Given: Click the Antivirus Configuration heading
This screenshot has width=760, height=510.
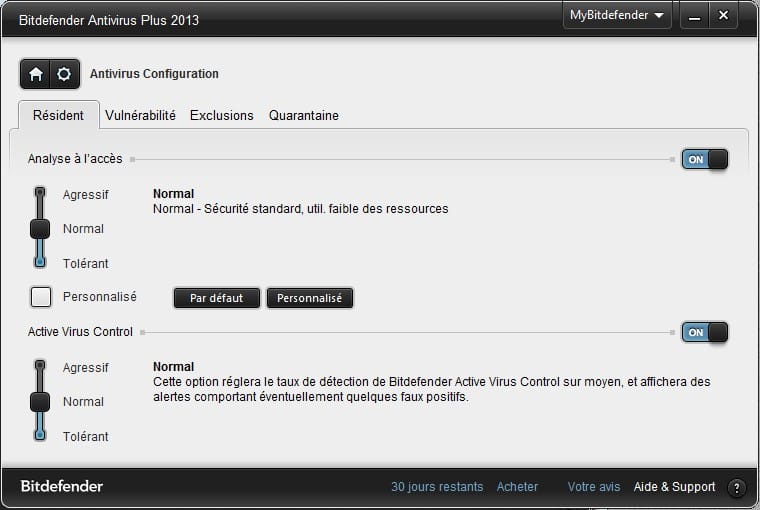Looking at the screenshot, I should tap(154, 74).
